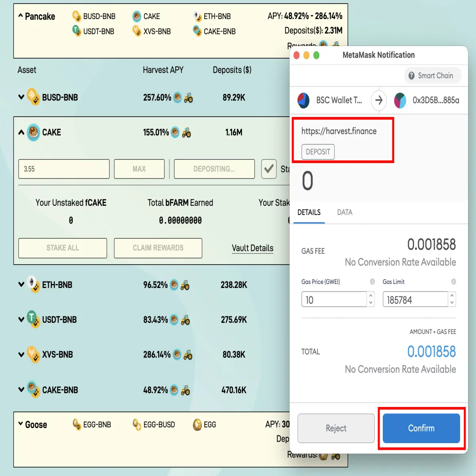Click the pancake icon next to 155.01%
Screen dimensions: 476x476
(175, 132)
